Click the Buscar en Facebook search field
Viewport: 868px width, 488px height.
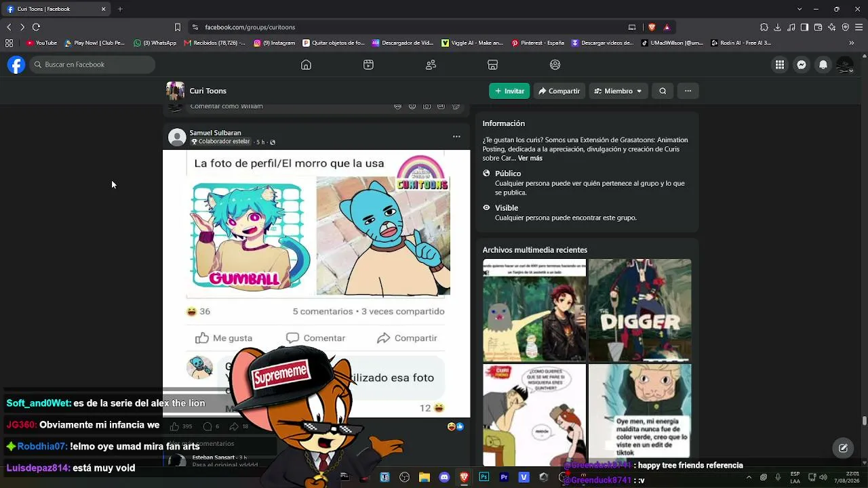pos(94,65)
